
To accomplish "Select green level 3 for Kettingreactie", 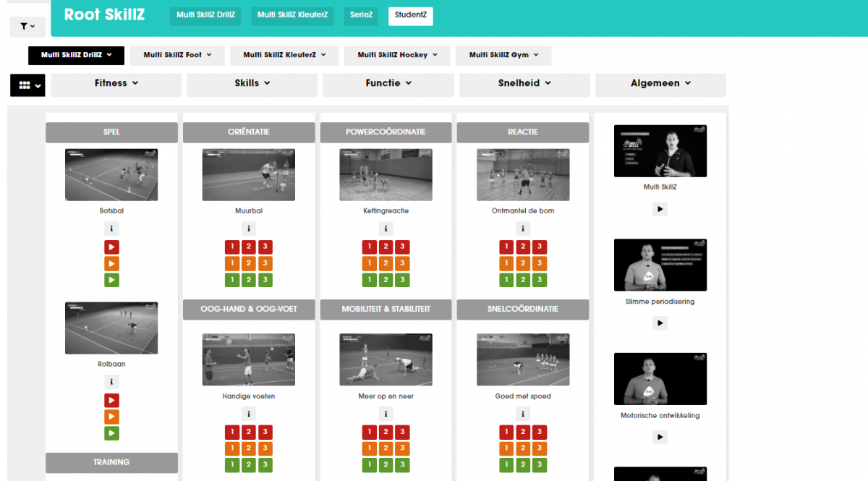I will point(402,280).
